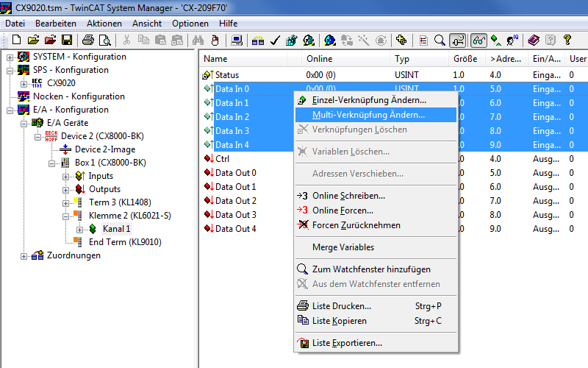Expand the Zuordnungen node
The image size is (588, 368).
click(24, 256)
